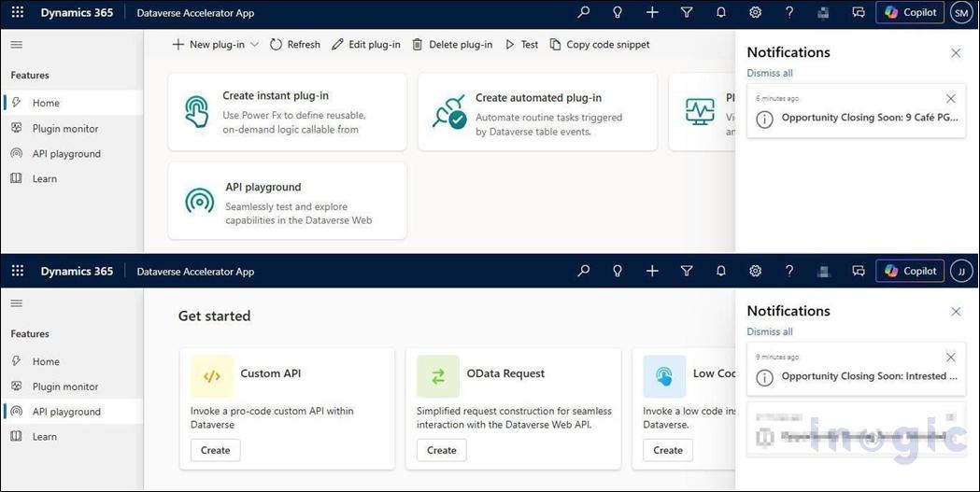Click Dismiss all in bottom Notifications panel

770,331
